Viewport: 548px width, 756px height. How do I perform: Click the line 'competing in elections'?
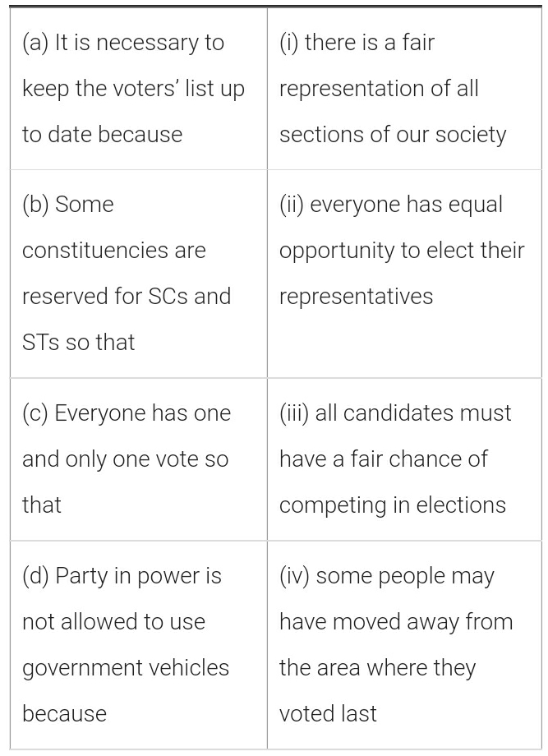tap(393, 505)
